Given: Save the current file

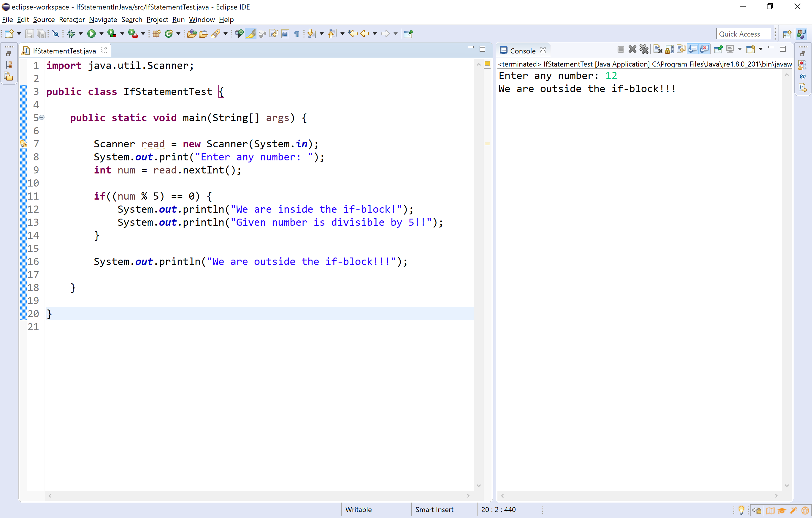Looking at the screenshot, I should [x=30, y=33].
